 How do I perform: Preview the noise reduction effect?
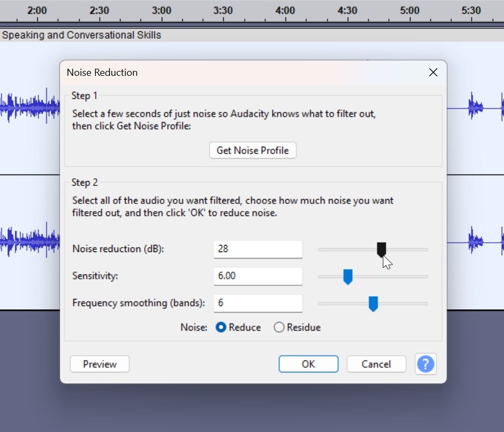coord(99,364)
